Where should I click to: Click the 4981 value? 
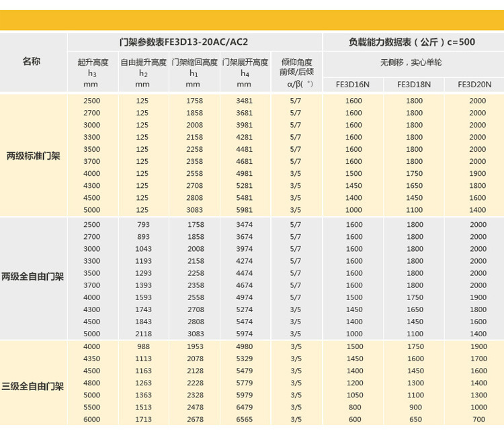[245, 173]
